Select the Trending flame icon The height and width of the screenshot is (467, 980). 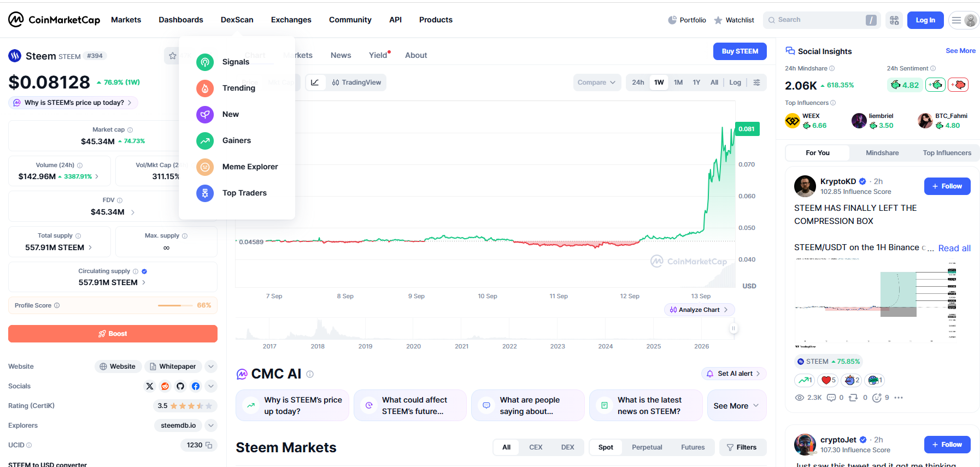point(205,88)
